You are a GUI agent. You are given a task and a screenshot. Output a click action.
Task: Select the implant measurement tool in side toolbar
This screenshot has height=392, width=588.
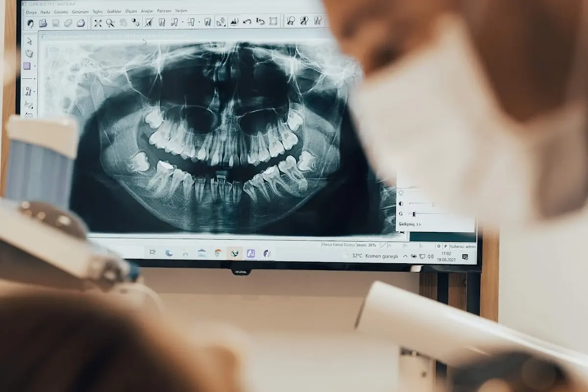click(27, 92)
